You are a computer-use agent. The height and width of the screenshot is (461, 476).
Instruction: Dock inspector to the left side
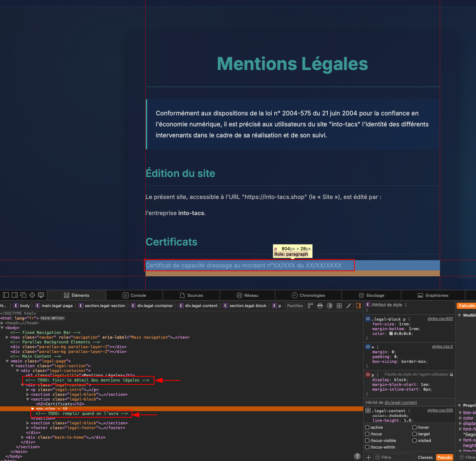6,295
